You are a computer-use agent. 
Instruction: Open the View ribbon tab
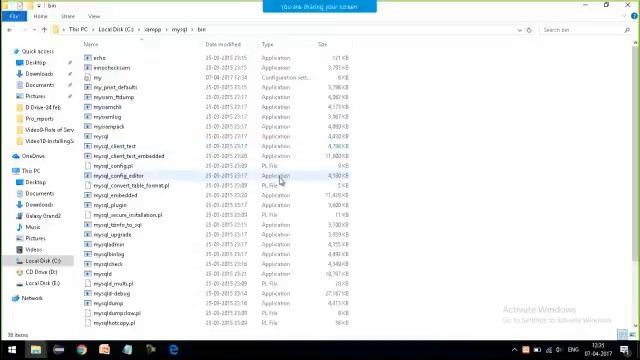[x=94, y=16]
